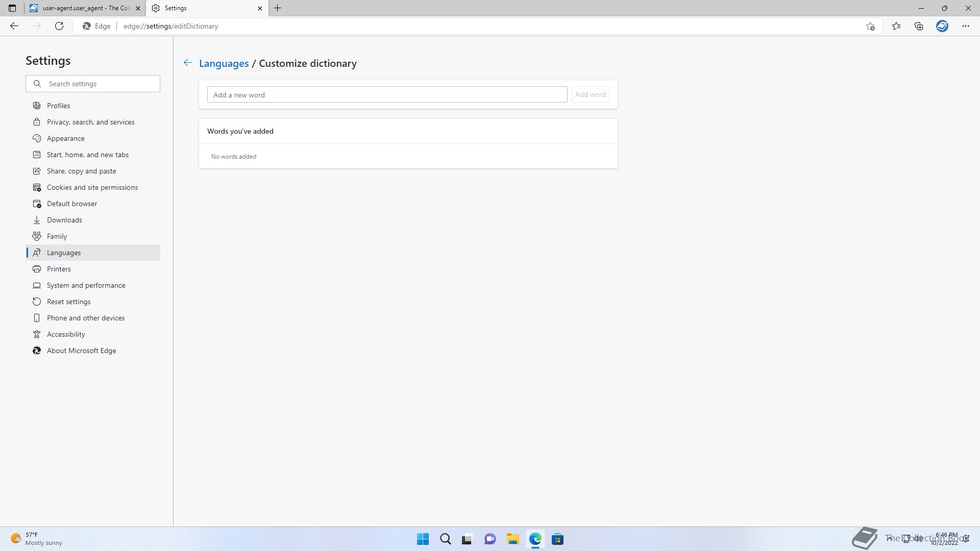The width and height of the screenshot is (980, 551).
Task: Add this page to favorites star icon
Action: coord(870,26)
